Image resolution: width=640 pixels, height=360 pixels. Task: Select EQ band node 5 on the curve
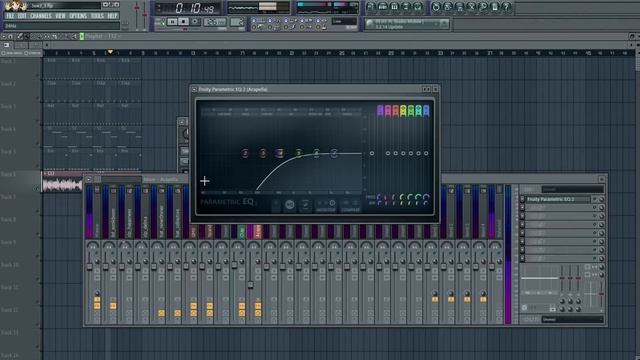pos(298,153)
